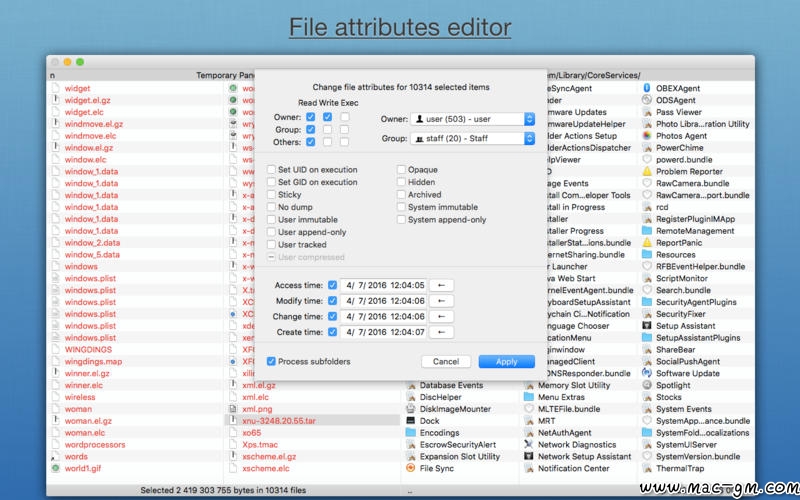800x500 pixels.
Task: Enable Set UID on execution
Action: 271,169
